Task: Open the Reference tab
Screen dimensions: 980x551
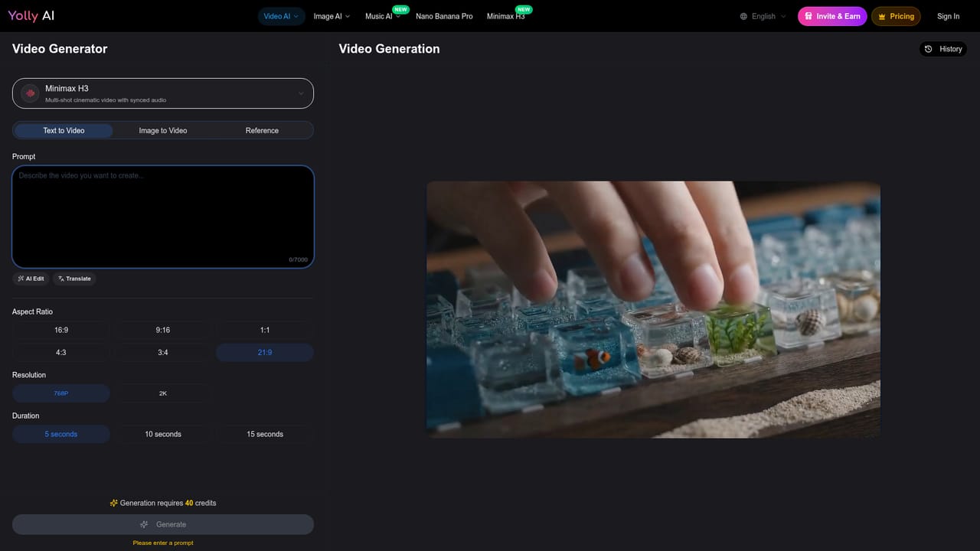Action: click(x=262, y=130)
